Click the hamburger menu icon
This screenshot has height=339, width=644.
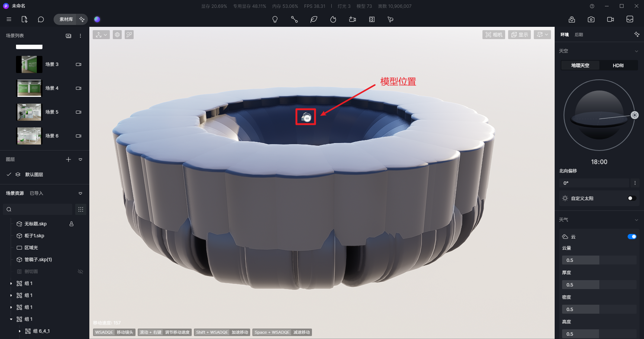pos(9,19)
